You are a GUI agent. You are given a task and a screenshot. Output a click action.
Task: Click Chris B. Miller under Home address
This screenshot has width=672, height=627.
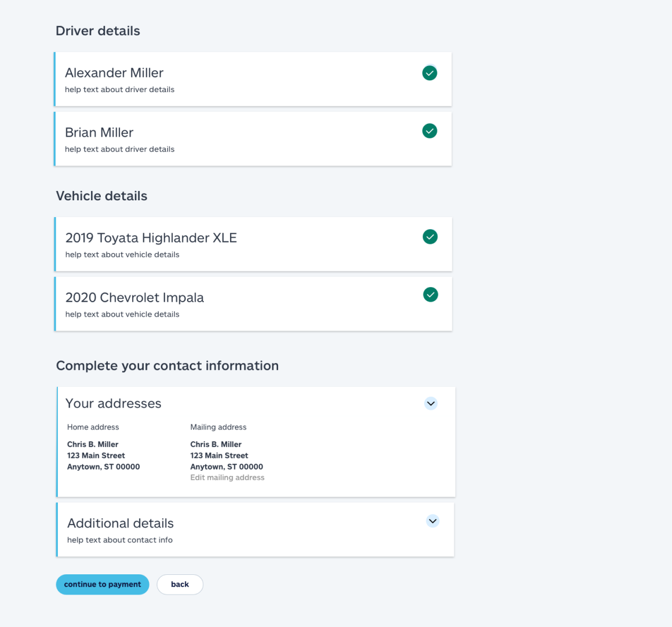click(x=93, y=445)
